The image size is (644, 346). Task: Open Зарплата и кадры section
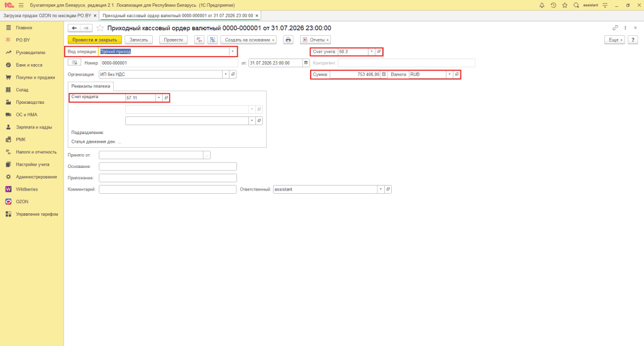pos(34,127)
